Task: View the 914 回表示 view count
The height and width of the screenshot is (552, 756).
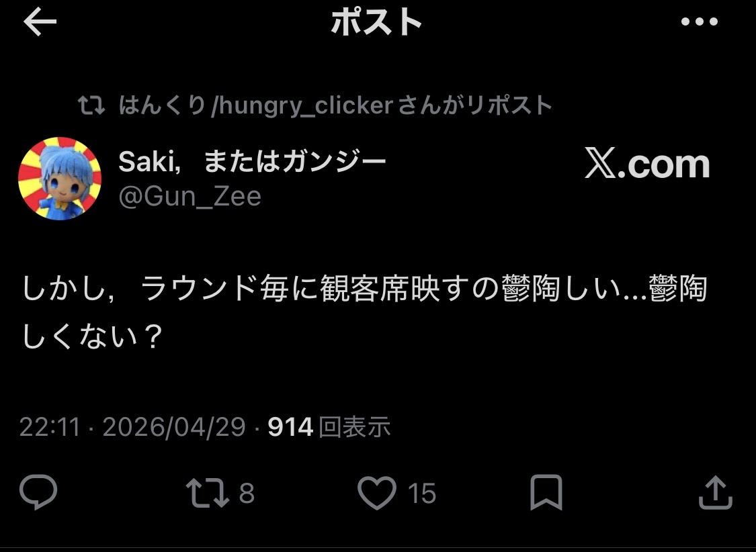Action: pos(329,427)
